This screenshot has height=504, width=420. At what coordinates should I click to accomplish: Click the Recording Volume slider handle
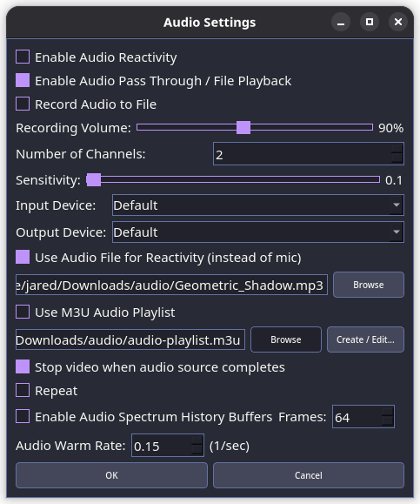pos(243,128)
